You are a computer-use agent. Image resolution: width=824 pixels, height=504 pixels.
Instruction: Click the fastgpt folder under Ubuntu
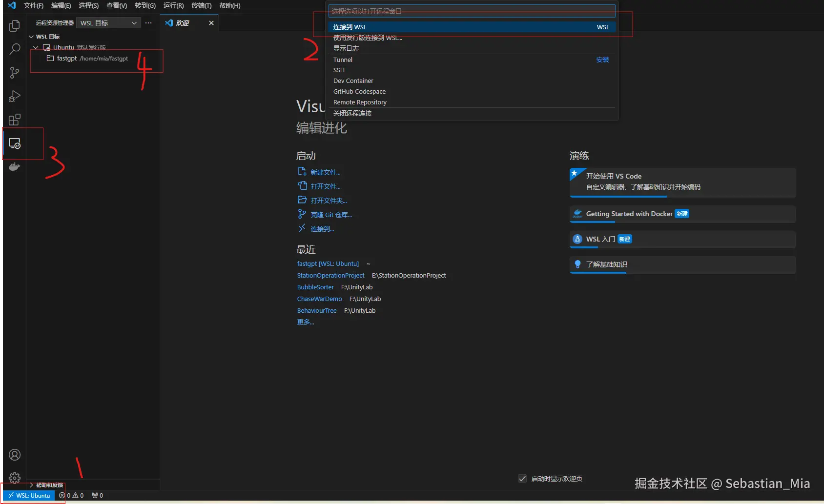(x=68, y=58)
